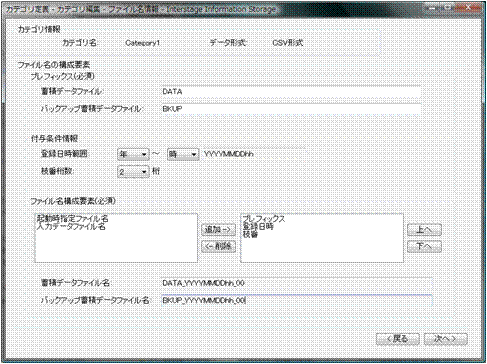487x364 pixels.
Task: Open the 登録日時範囲 start dropdown showing 年
Action: tap(133, 154)
